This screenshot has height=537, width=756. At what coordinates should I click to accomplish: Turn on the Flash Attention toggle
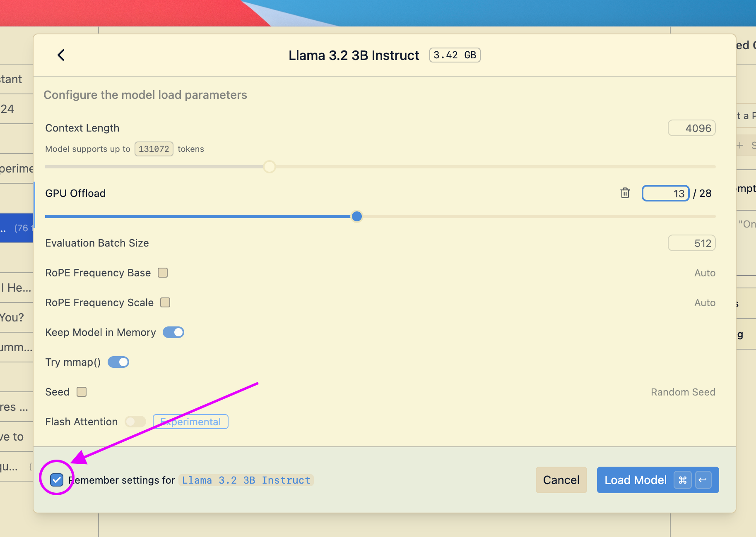(x=135, y=422)
